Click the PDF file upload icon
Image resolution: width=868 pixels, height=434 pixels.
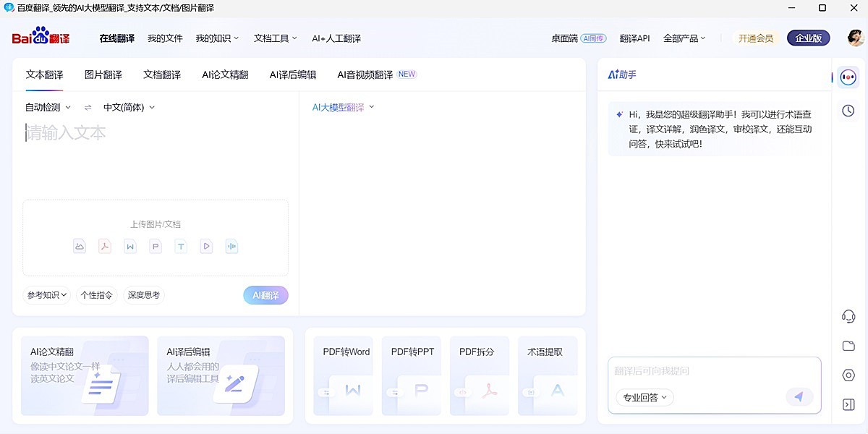[x=104, y=246]
